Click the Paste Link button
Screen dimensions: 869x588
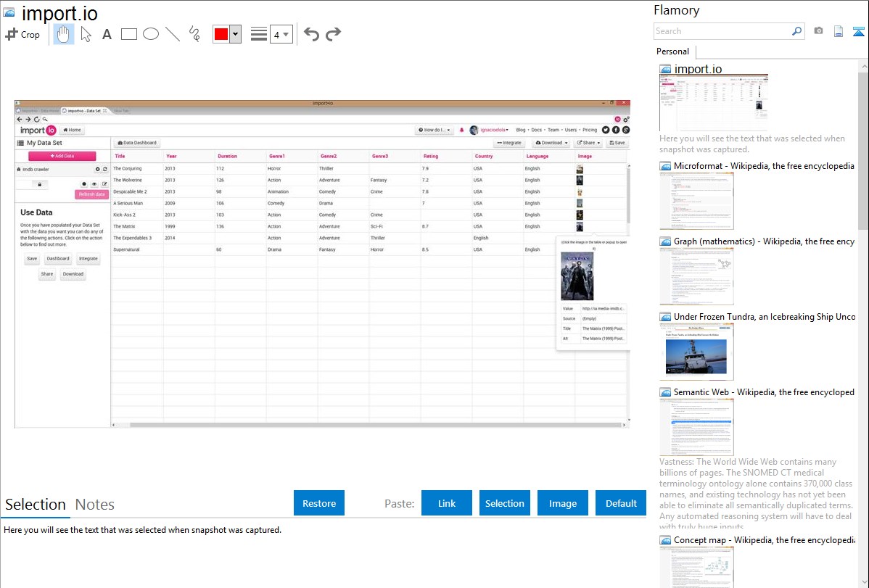tap(447, 503)
